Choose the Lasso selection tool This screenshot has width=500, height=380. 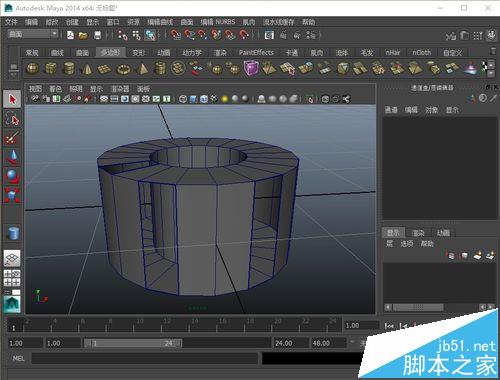coord(12,119)
